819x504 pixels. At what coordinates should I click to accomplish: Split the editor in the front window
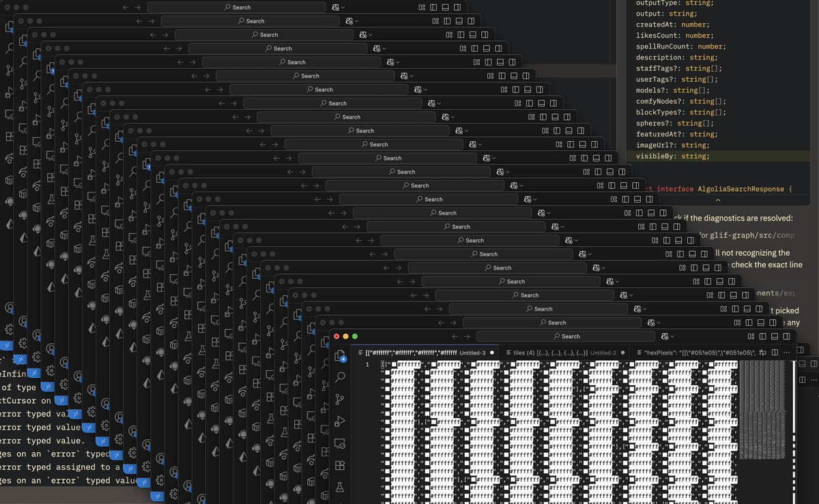(x=775, y=353)
